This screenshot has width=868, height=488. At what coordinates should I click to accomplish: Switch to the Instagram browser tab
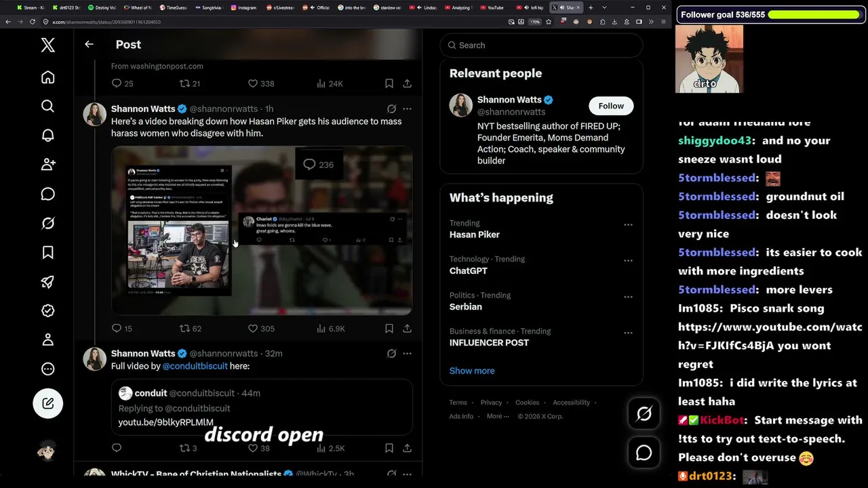point(244,7)
